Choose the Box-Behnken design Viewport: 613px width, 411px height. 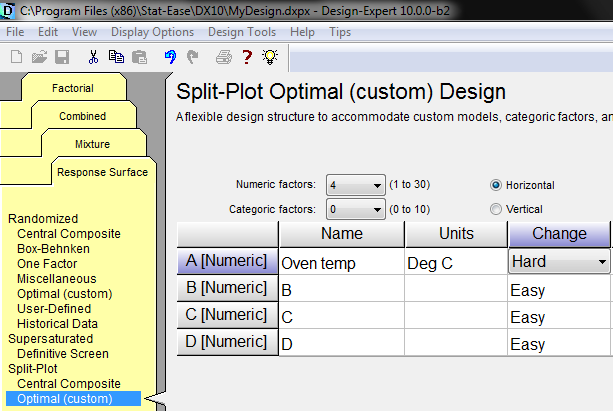pyautogui.click(x=54, y=249)
